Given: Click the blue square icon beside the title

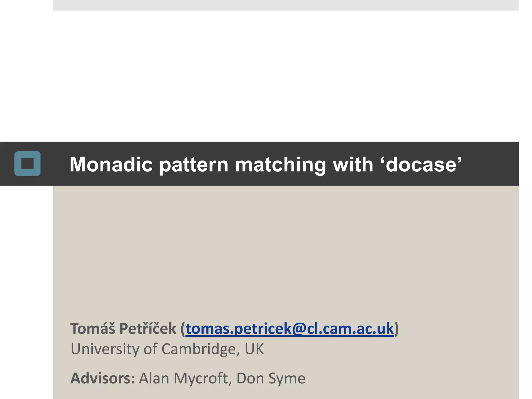Looking at the screenshot, I should (x=28, y=164).
